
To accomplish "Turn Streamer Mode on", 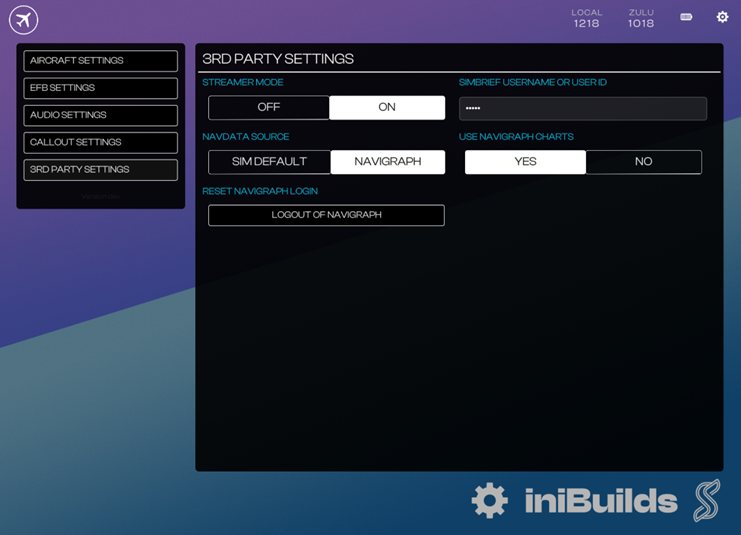I will coord(387,107).
